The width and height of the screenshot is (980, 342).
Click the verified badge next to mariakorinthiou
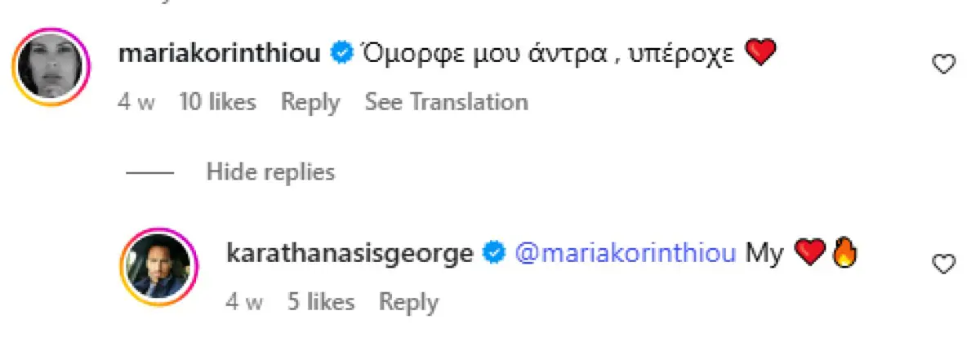341,54
